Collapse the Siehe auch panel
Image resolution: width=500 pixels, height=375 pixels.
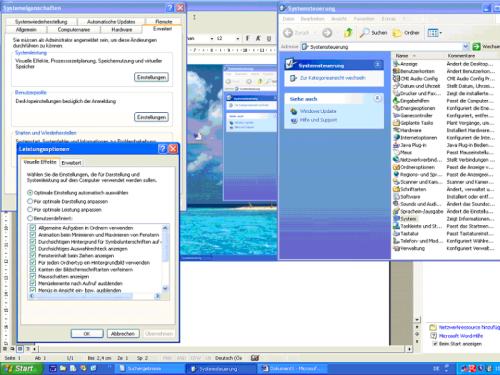point(377,98)
